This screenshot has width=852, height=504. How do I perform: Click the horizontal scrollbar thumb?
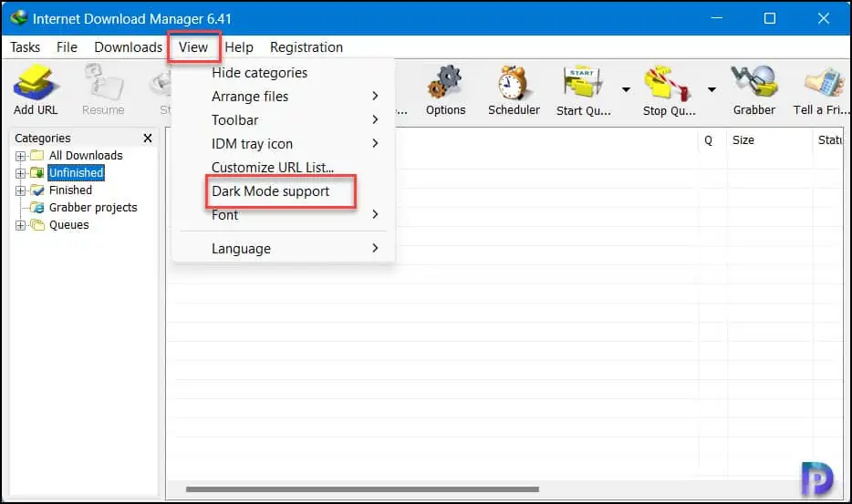pos(362,489)
